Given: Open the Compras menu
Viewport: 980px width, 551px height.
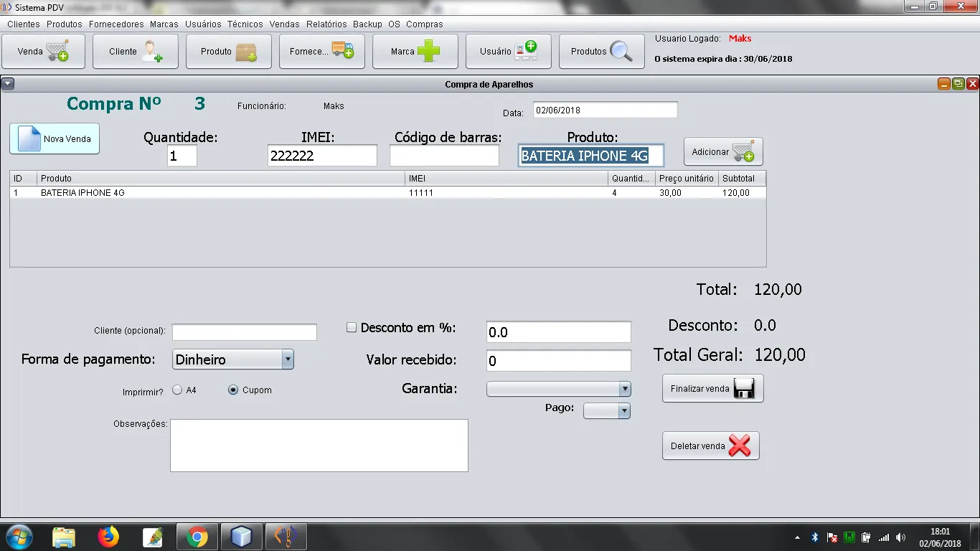Looking at the screenshot, I should [x=425, y=24].
